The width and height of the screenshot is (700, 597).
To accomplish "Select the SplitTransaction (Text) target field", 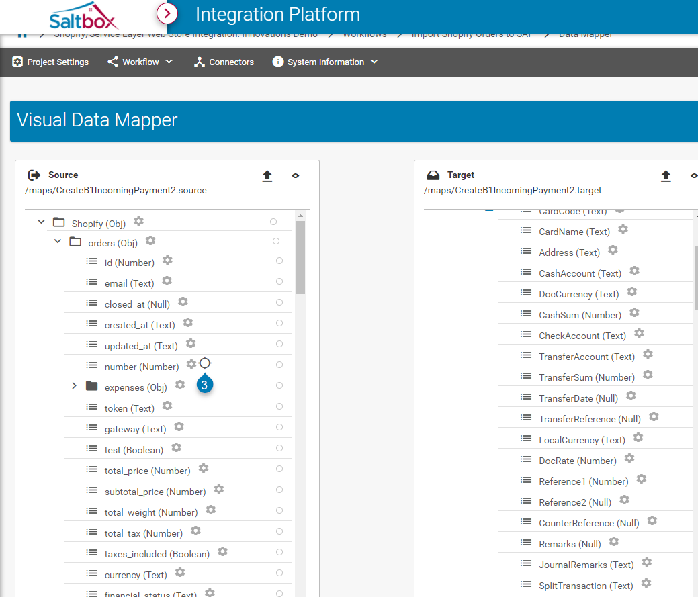I will [586, 586].
